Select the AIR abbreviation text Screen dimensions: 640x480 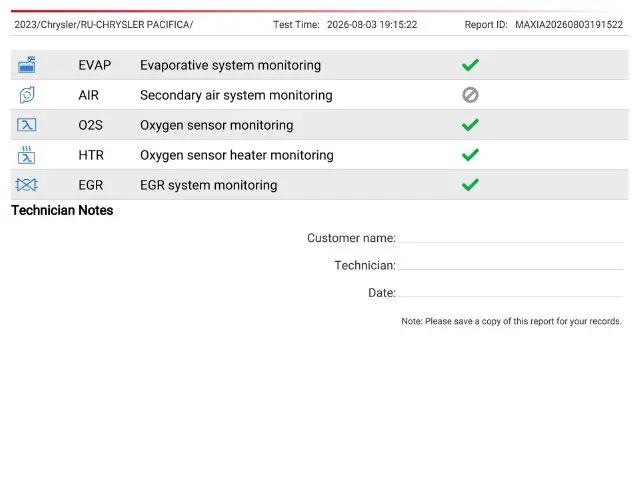(x=89, y=95)
